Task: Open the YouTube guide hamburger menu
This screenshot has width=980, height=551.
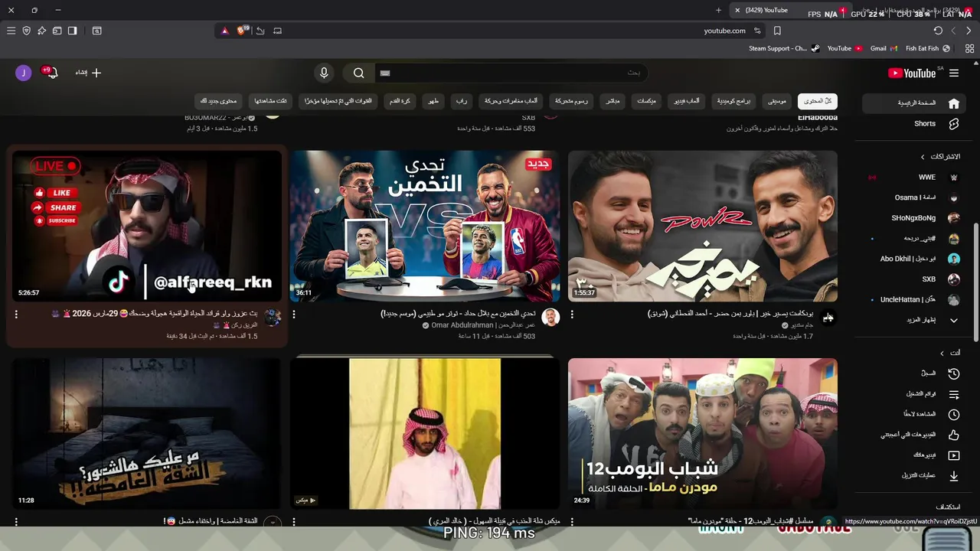Action: [954, 73]
